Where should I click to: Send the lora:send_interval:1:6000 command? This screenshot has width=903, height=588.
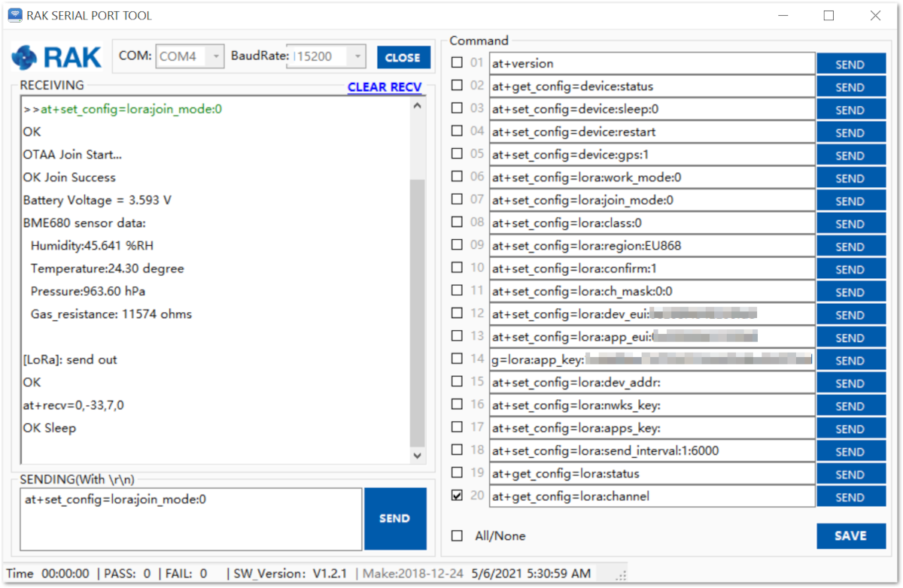point(850,451)
